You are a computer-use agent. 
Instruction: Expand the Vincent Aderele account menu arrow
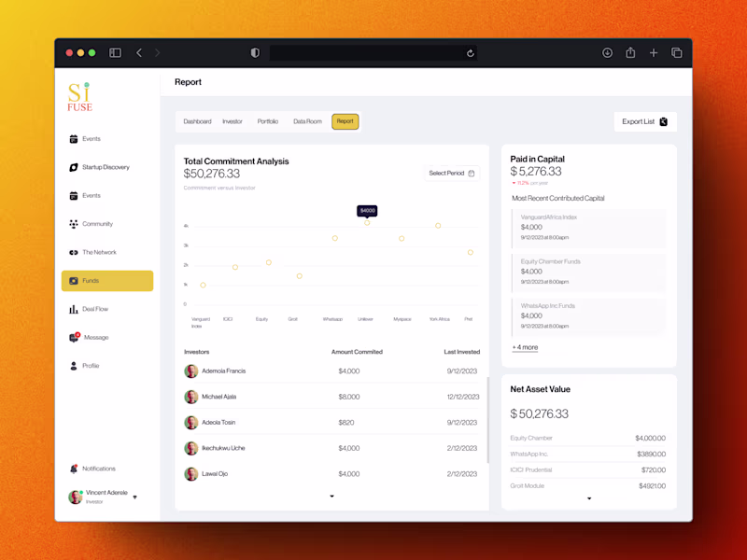pyautogui.click(x=134, y=497)
